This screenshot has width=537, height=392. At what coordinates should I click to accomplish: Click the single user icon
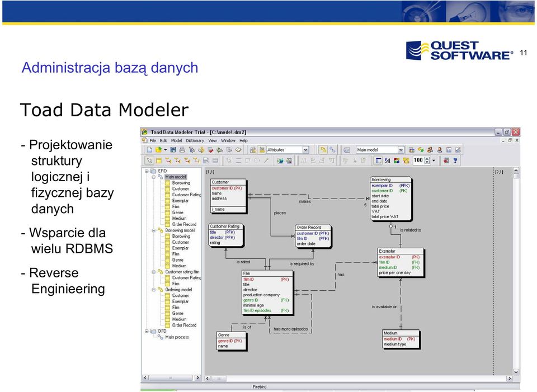[x=440, y=150]
